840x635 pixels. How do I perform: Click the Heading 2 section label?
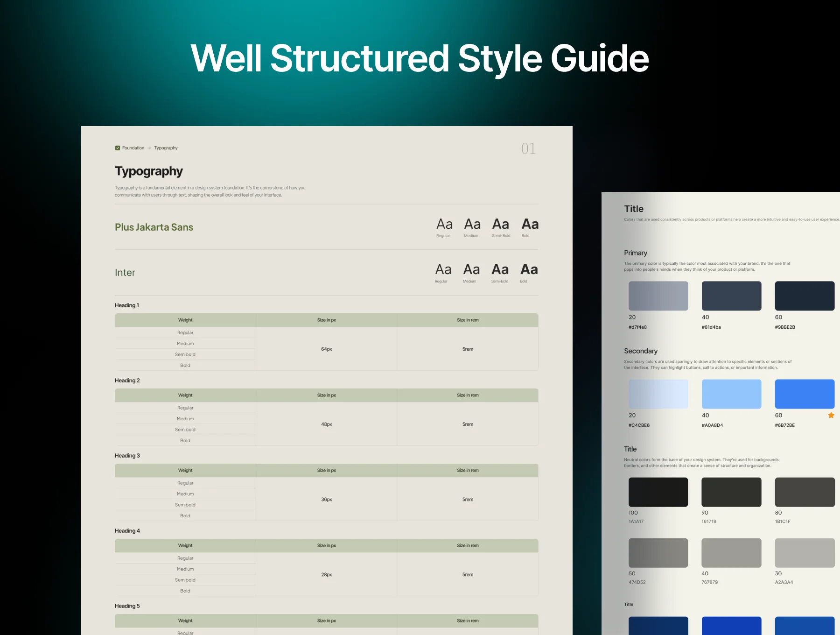(127, 381)
